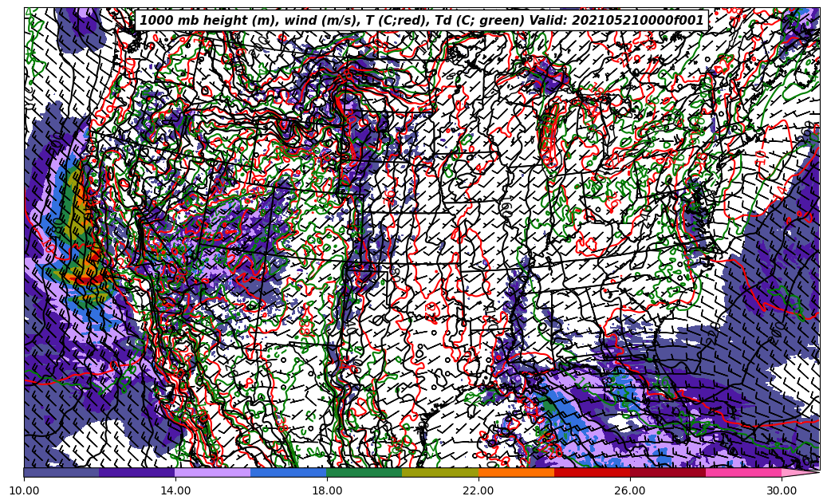This screenshot has height=504, width=827.
Task: Pick the lavender 14–16 colorbar segment
Action: tap(213, 472)
